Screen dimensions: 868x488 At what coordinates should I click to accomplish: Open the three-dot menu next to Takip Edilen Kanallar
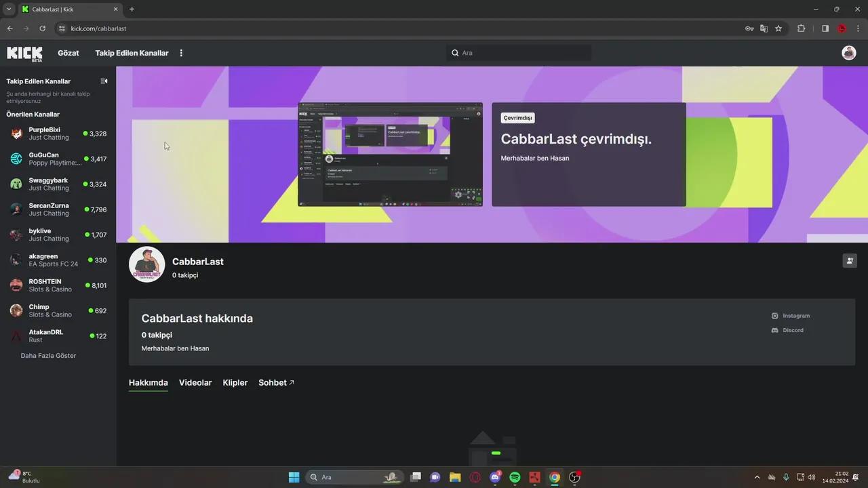pos(181,53)
